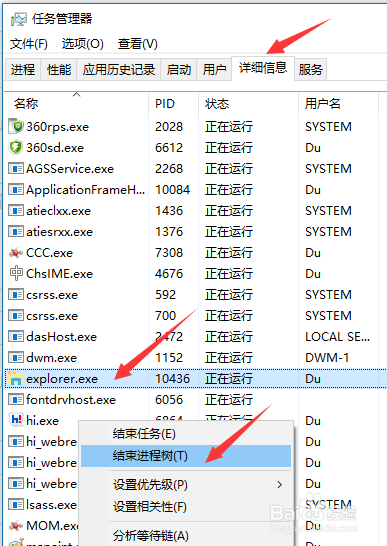The image size is (387, 546).
Task: Select the 360rps.exe process name
Action: click(x=57, y=127)
